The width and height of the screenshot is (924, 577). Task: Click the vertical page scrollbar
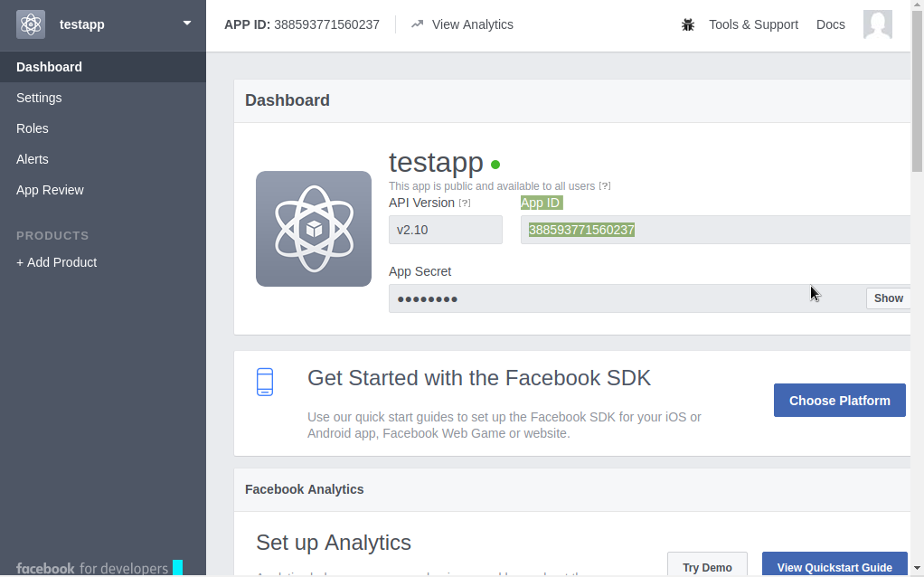coord(917,109)
